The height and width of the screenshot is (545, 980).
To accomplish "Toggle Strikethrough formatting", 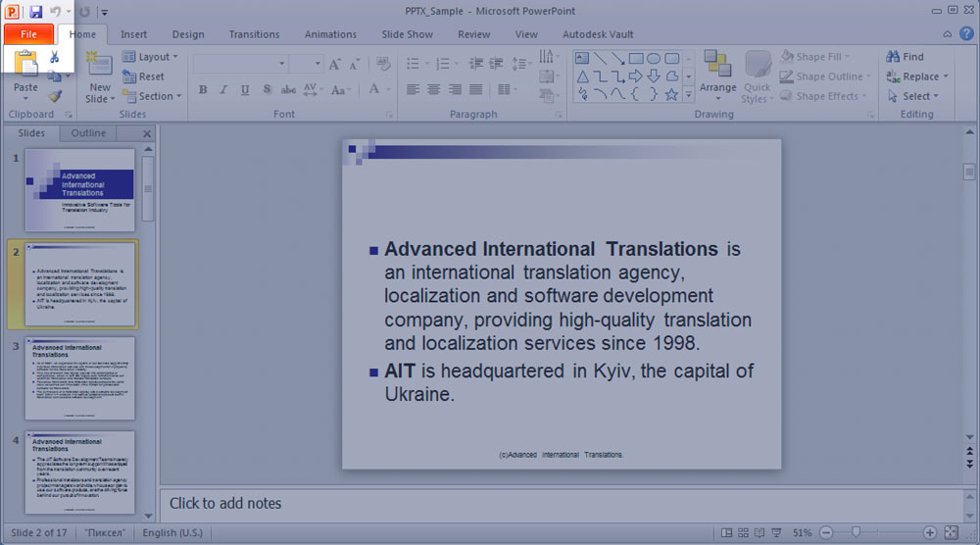I will [288, 89].
